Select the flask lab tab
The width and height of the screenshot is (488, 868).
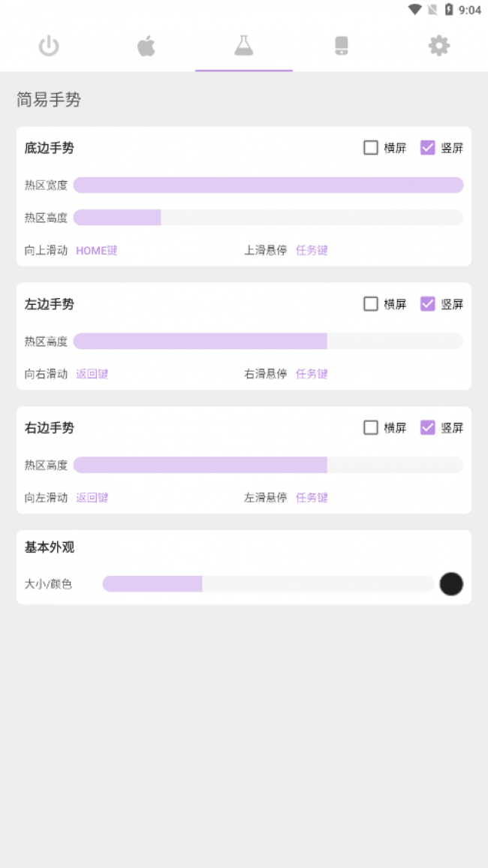coord(244,47)
